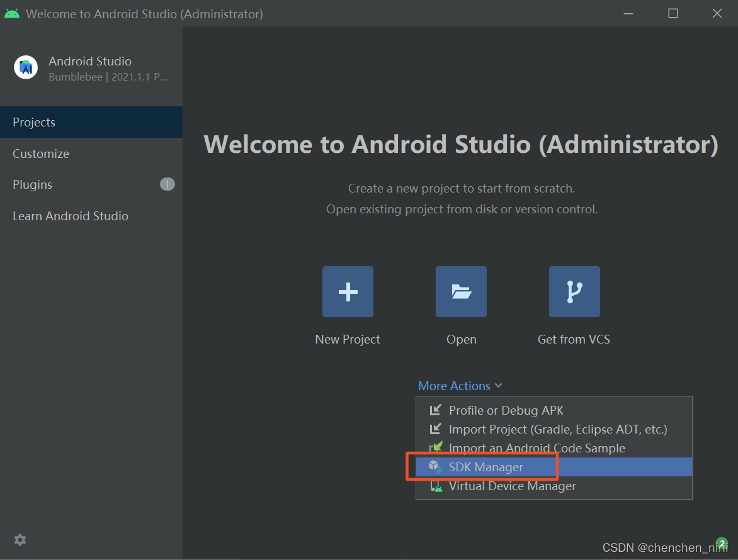Click the Virtual Device Manager icon

(436, 486)
